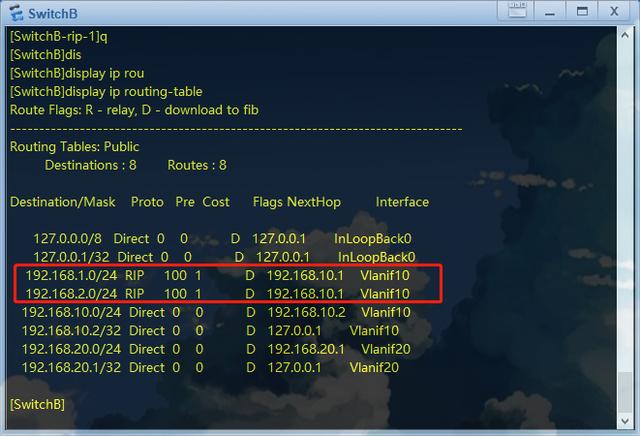This screenshot has width=640, height=436.
Task: Click preference 100 in 192.168.1.0/24 row
Action: [x=176, y=276]
